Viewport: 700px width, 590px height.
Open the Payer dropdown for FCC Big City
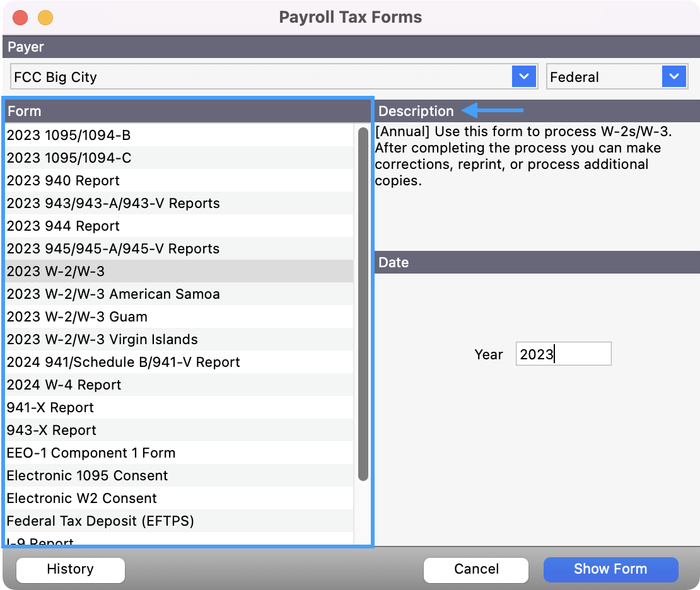(x=523, y=77)
